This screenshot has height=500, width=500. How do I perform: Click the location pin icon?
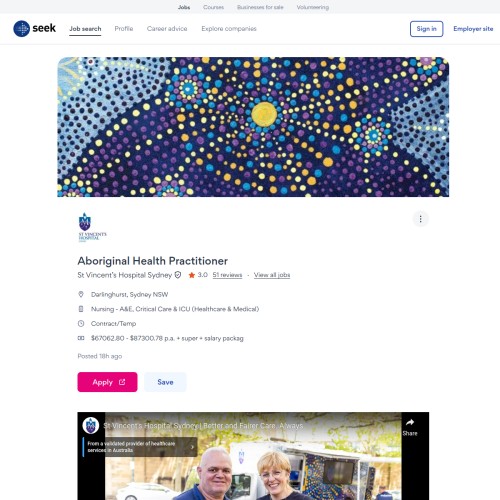(x=81, y=294)
